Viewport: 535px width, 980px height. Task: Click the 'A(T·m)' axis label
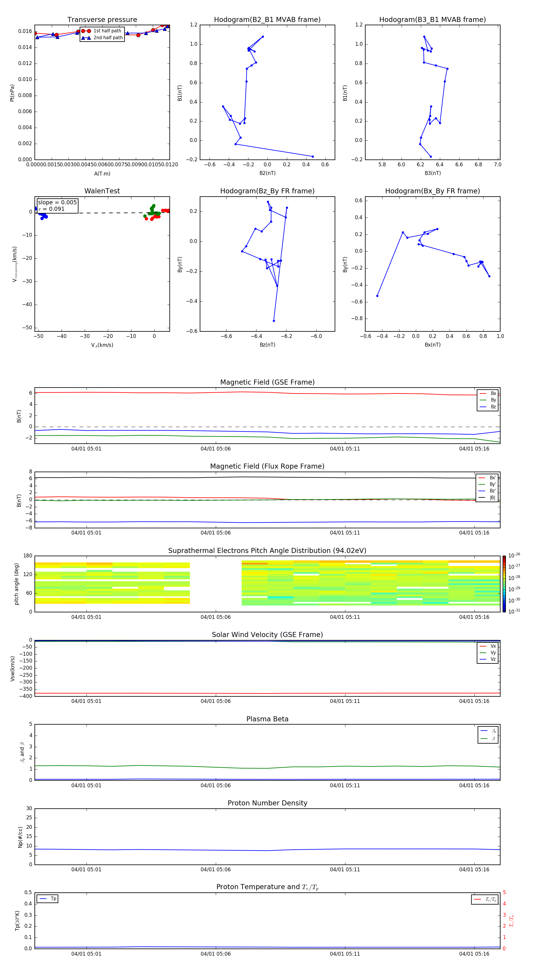tap(102, 174)
